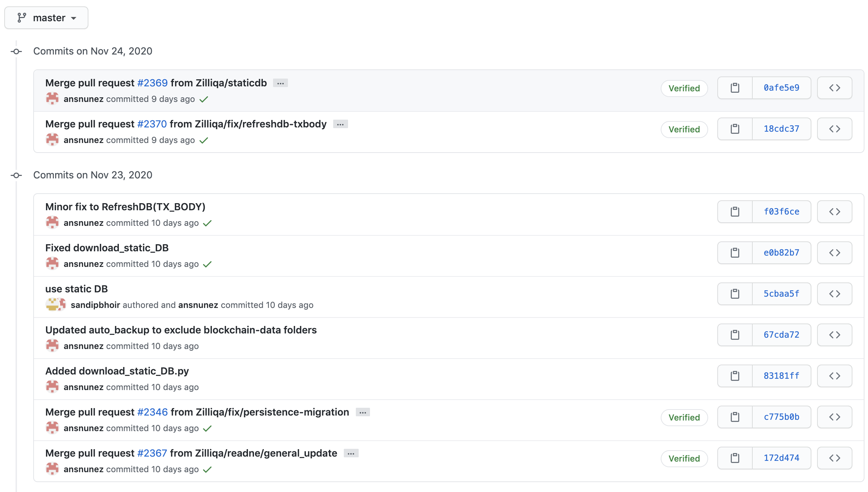Browse repository at commit 172d474
Image resolution: width=868 pixels, height=492 pixels.
834,458
